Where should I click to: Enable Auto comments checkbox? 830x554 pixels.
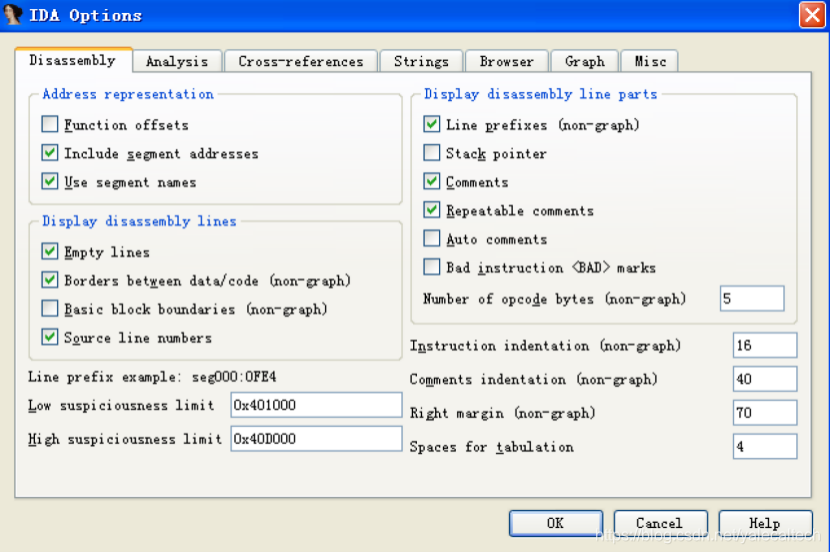coord(431,239)
